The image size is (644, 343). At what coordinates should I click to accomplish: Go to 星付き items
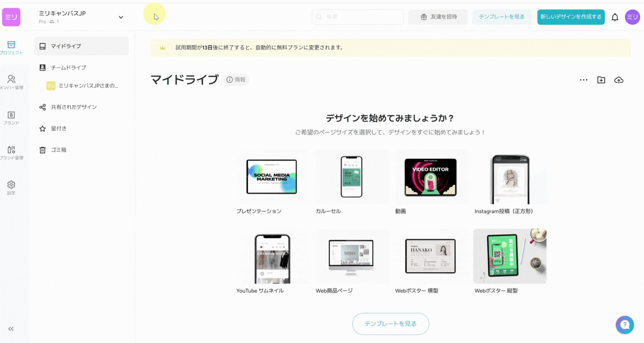tap(59, 129)
